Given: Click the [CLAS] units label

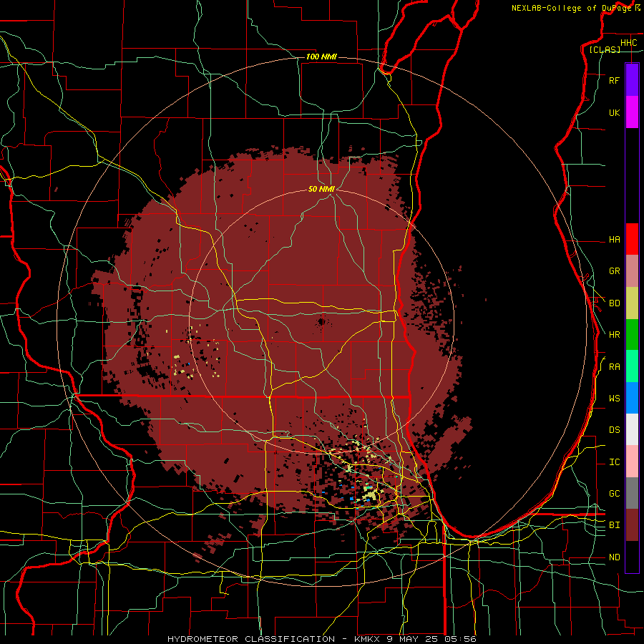Looking at the screenshot, I should pyautogui.click(x=605, y=49).
